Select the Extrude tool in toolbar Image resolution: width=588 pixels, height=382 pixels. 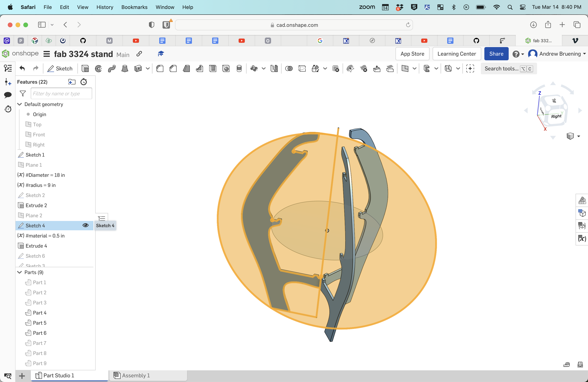click(85, 68)
